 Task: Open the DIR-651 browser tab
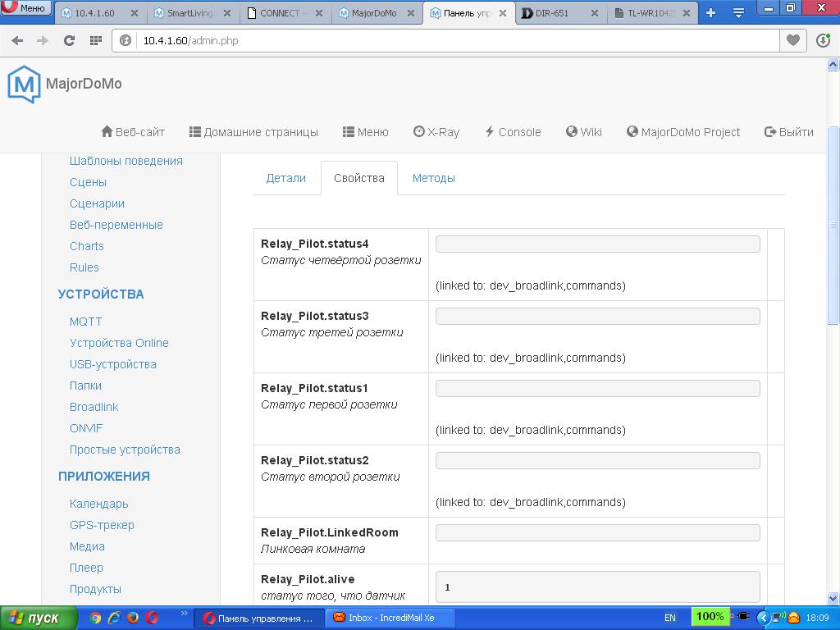559,13
